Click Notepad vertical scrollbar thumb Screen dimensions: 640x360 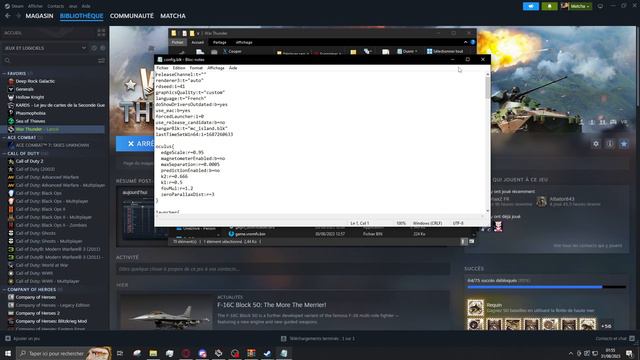[x=487, y=87]
